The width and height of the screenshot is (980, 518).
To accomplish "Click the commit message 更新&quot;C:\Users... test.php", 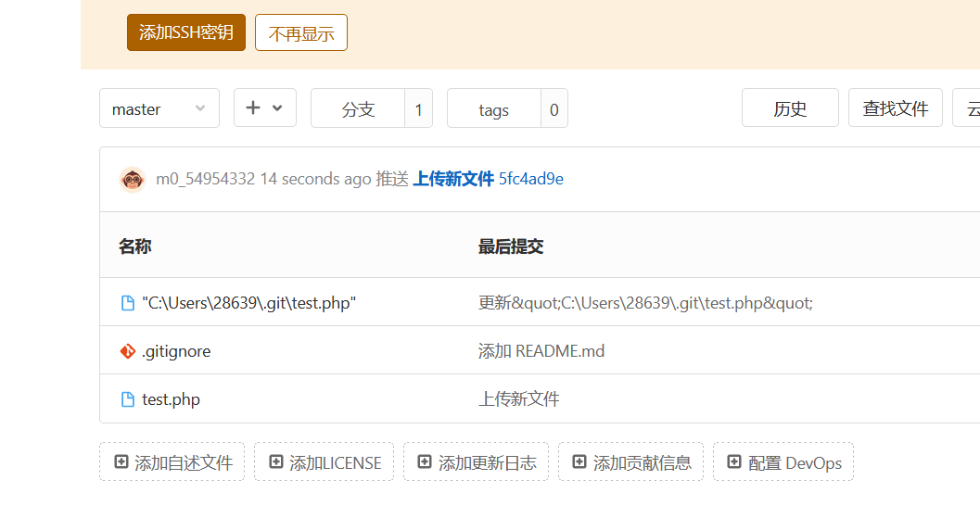I will pos(645,303).
